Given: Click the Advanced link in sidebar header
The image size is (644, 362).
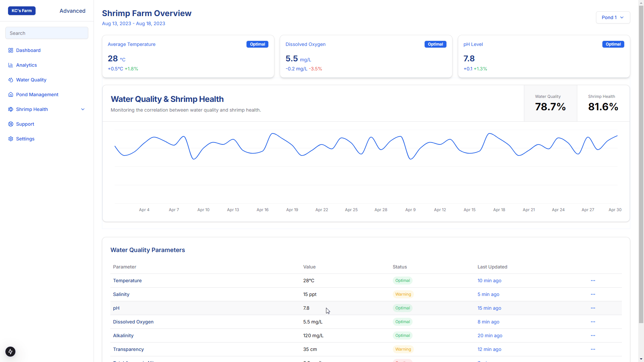Looking at the screenshot, I should (x=72, y=11).
